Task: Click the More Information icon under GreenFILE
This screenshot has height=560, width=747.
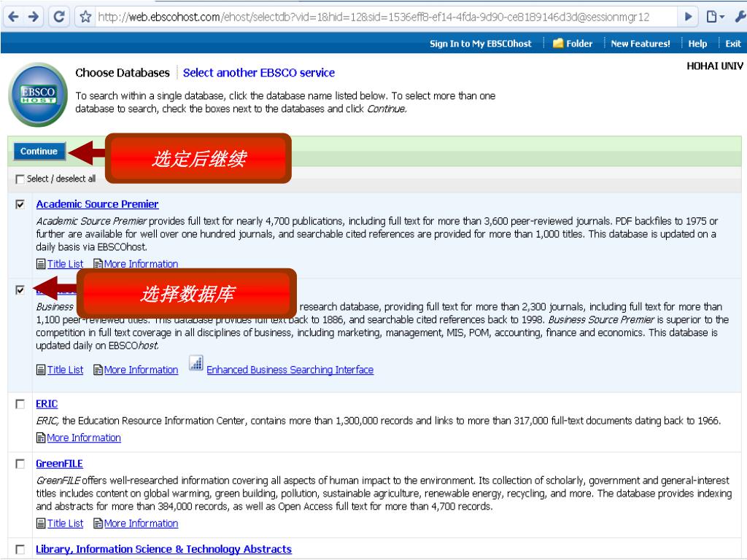Action: tap(98, 524)
